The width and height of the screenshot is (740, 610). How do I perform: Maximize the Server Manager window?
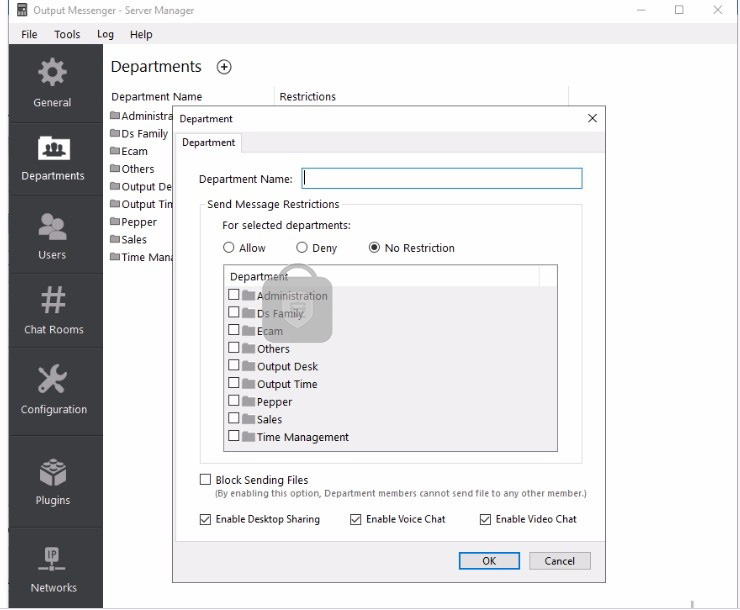click(x=679, y=10)
